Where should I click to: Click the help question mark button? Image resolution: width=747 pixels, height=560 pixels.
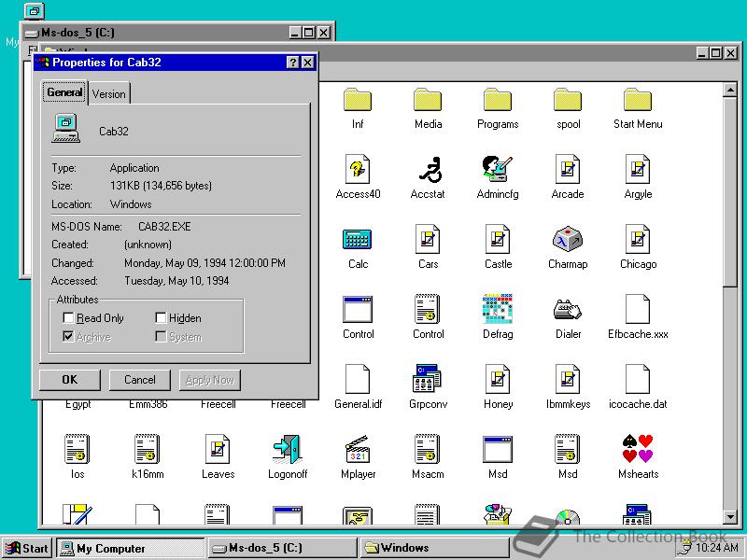coord(293,63)
